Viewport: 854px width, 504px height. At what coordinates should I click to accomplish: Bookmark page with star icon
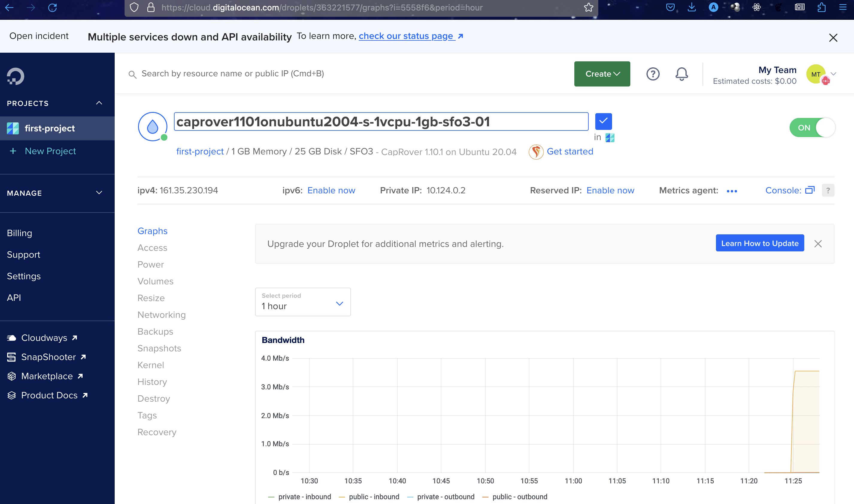589,7
